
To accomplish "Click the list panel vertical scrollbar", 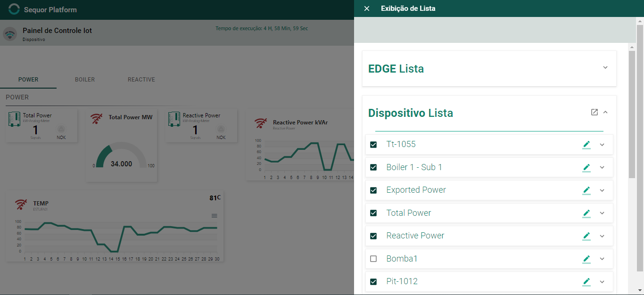I will point(632,115).
